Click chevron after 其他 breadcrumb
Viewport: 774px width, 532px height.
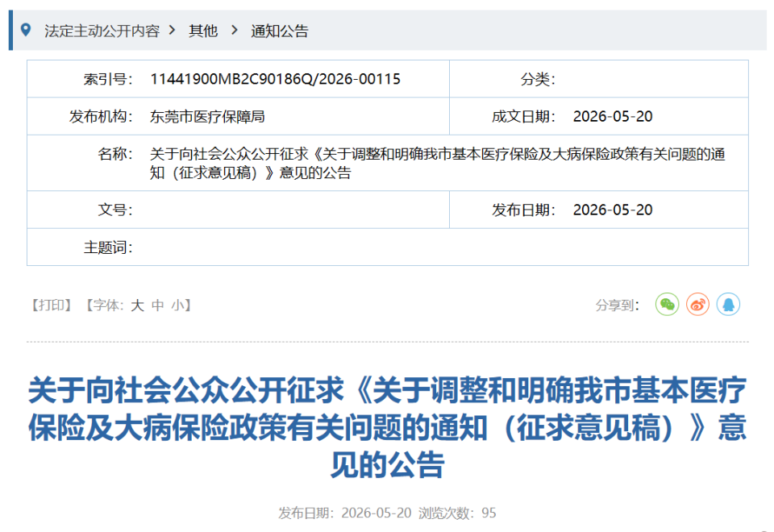(x=235, y=31)
